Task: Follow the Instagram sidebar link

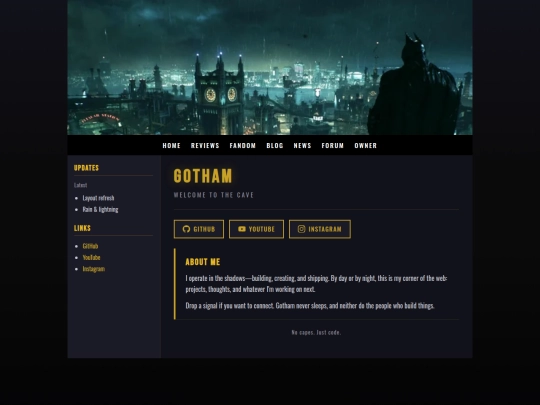Action: pos(94,269)
